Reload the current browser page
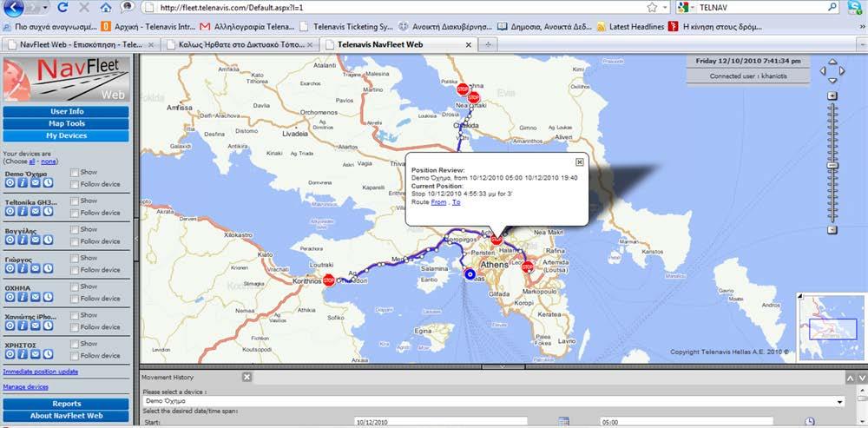 [62, 7]
